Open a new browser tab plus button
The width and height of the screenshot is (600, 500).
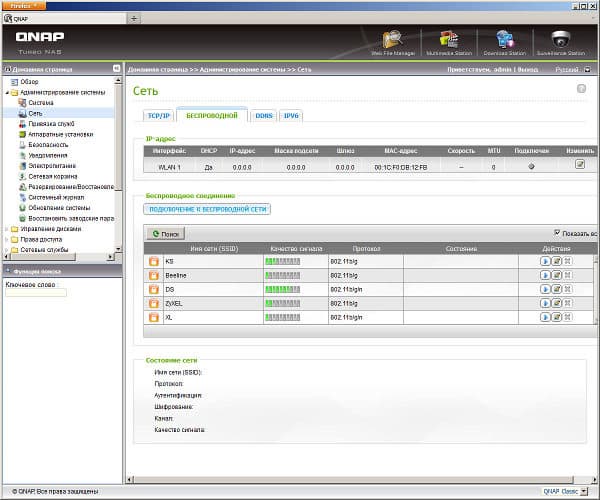pos(134,18)
